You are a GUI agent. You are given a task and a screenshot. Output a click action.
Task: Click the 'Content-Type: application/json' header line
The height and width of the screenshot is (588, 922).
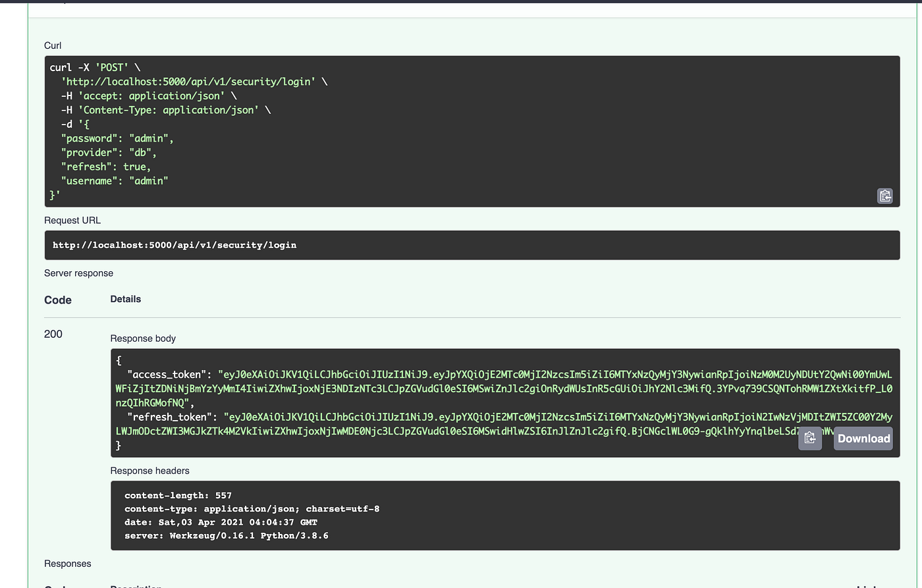coord(166,110)
